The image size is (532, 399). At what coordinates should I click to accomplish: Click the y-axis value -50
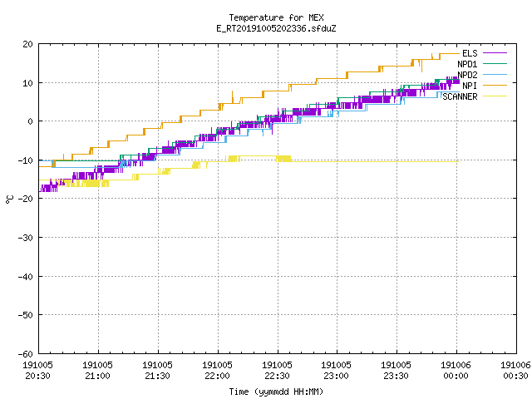(26, 315)
